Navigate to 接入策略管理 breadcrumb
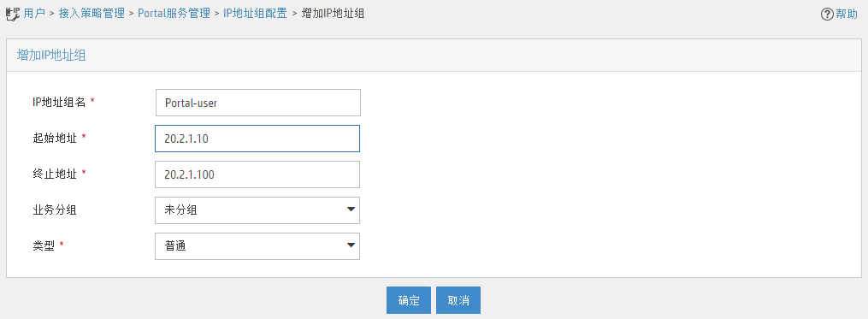Screen dimensions: 868x319 pos(92,14)
